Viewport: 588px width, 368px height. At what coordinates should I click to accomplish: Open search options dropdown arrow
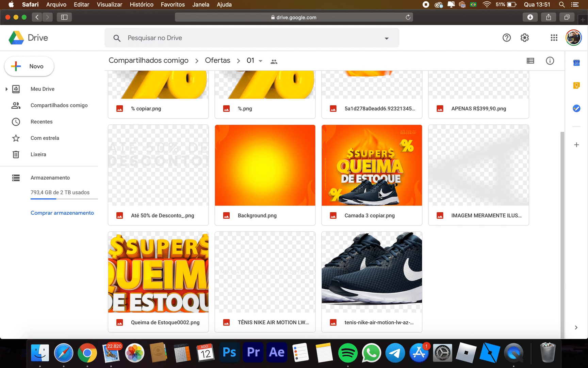click(x=386, y=38)
